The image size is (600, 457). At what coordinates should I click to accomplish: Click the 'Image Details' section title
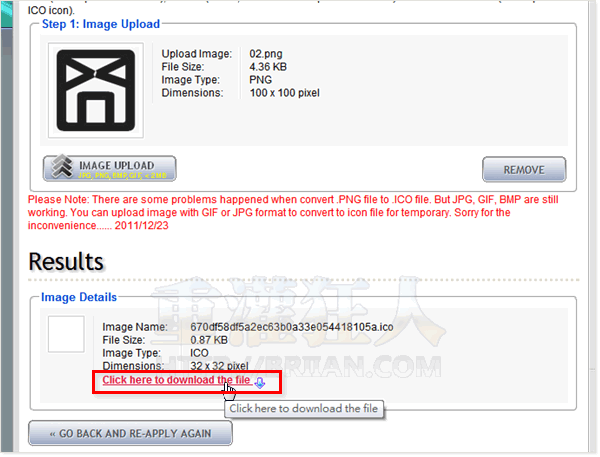point(79,297)
